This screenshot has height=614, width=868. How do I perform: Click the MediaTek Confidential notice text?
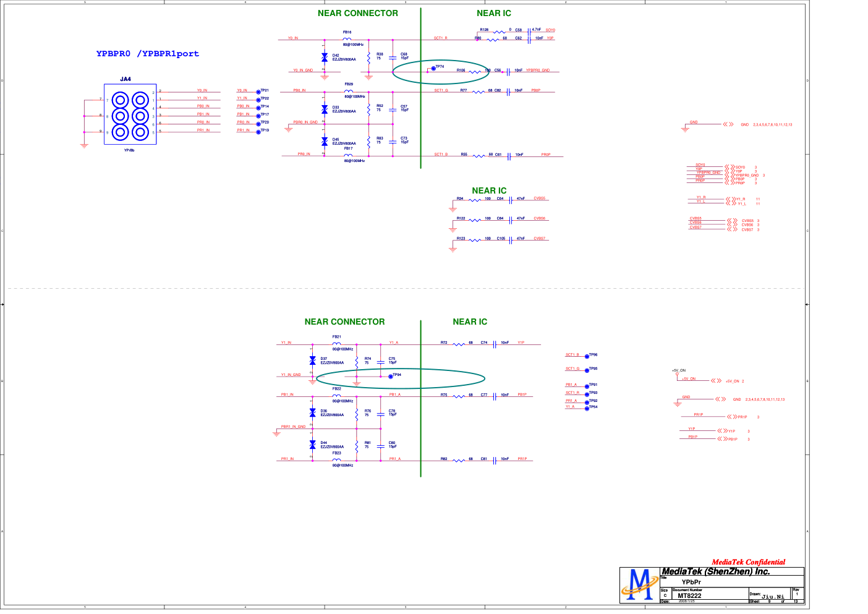click(x=748, y=562)
